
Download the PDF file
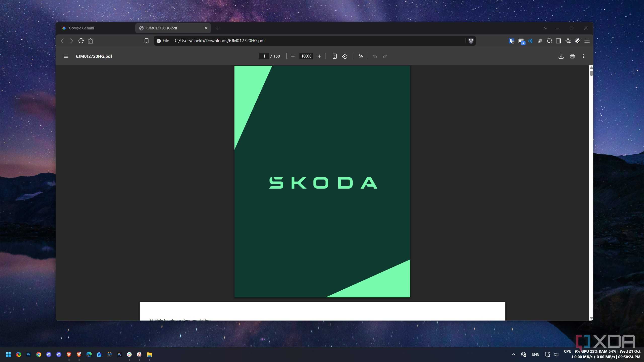[x=561, y=56]
